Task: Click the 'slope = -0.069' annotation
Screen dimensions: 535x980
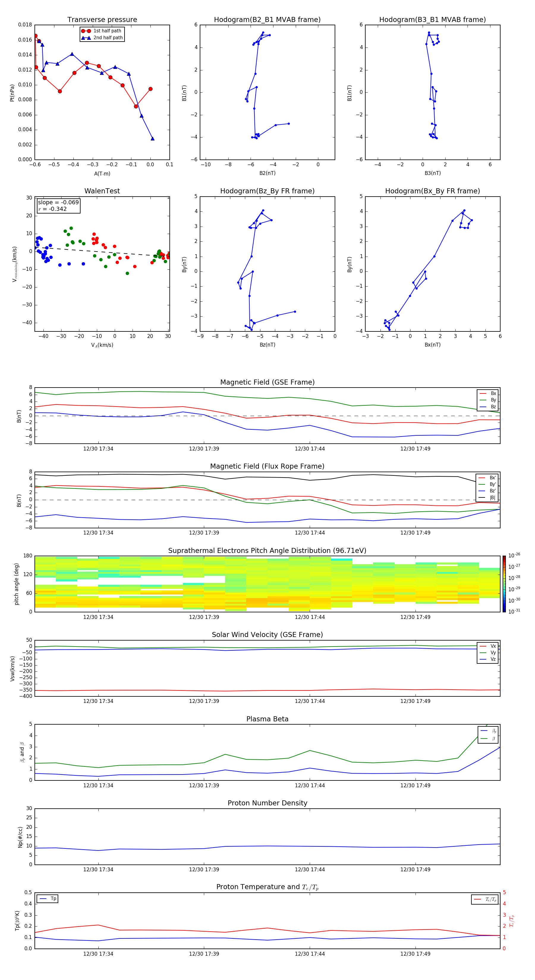Action: 58,203
